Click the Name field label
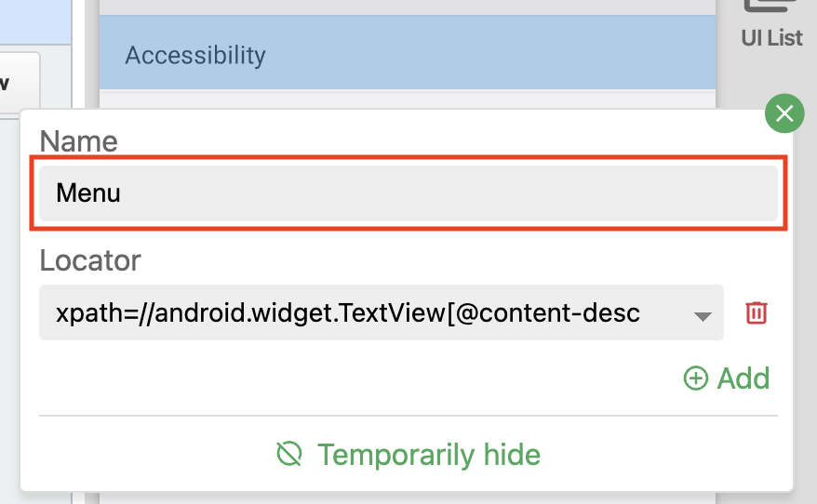 [x=79, y=141]
